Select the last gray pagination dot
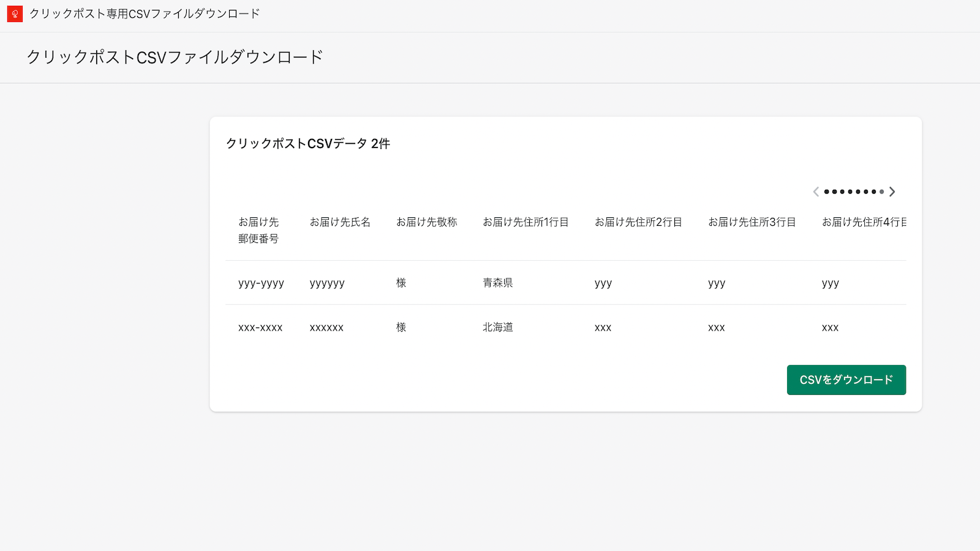This screenshot has width=980, height=551. pyautogui.click(x=881, y=192)
